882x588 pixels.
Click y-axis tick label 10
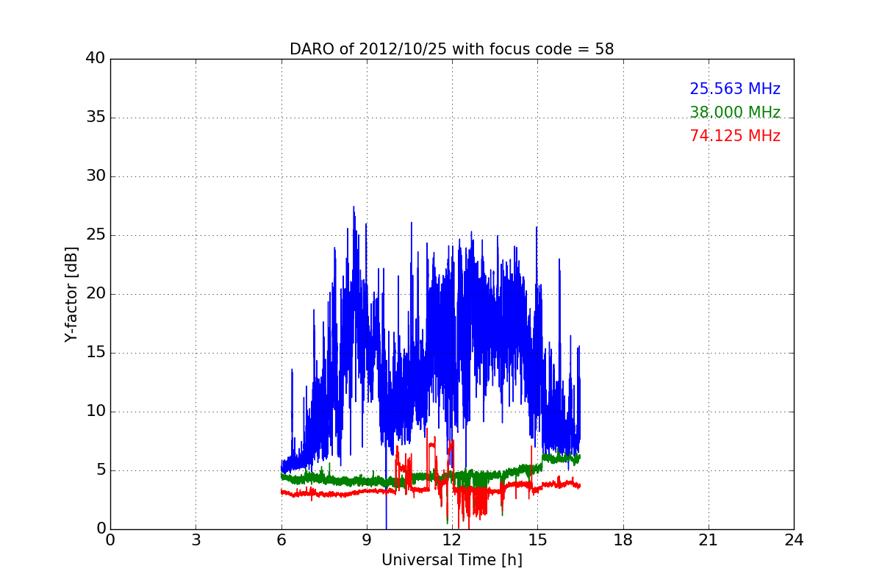point(96,412)
